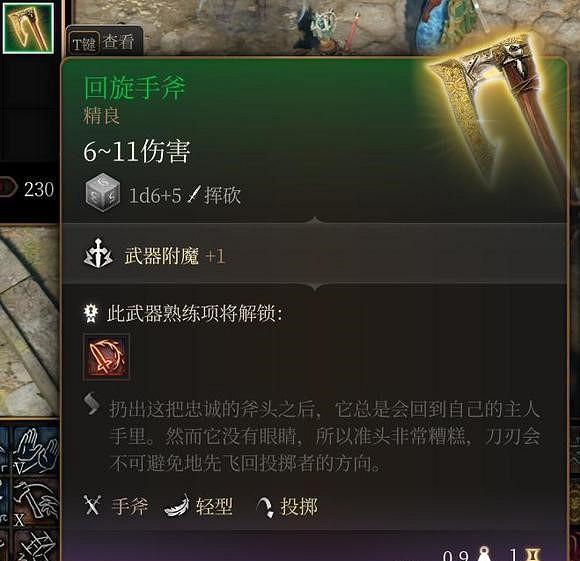The image size is (580, 561).
Task: Click the 回旋手斧 item title
Action: pos(135,88)
